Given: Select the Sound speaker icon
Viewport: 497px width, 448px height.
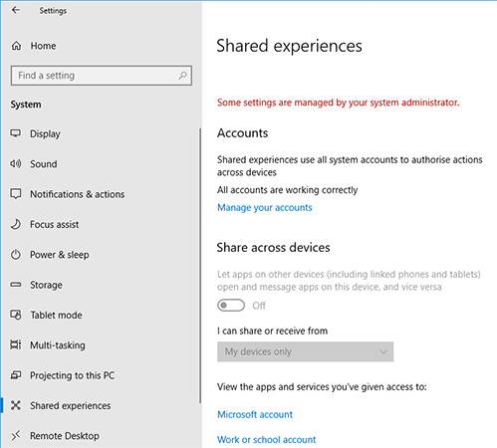Looking at the screenshot, I should pyautogui.click(x=16, y=163).
